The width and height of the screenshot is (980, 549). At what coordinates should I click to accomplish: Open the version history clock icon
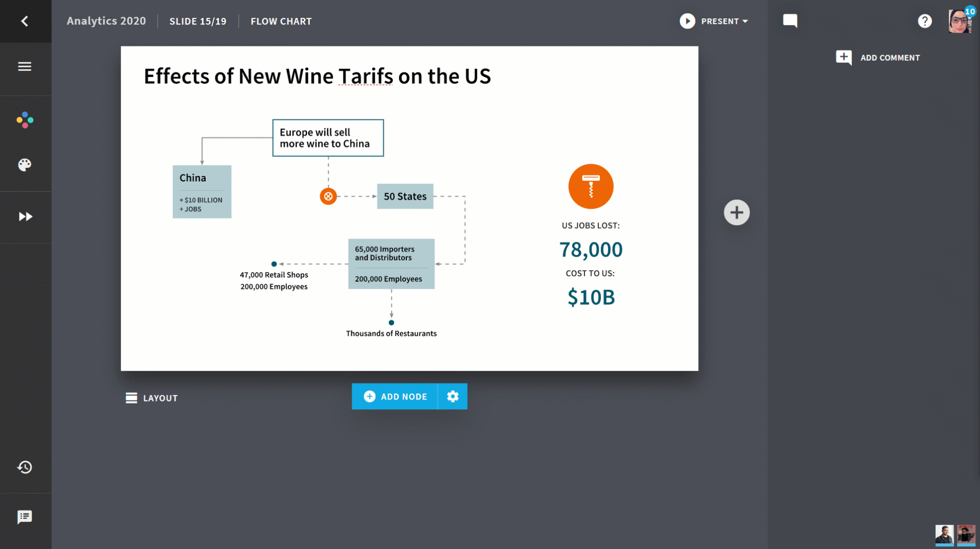pos(24,467)
